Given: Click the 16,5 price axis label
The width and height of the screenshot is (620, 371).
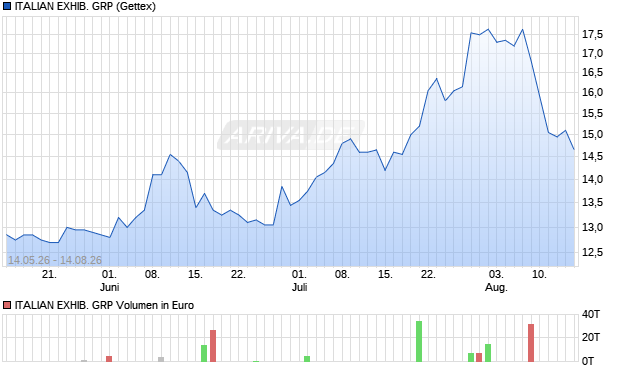Looking at the screenshot, I should coord(592,72).
